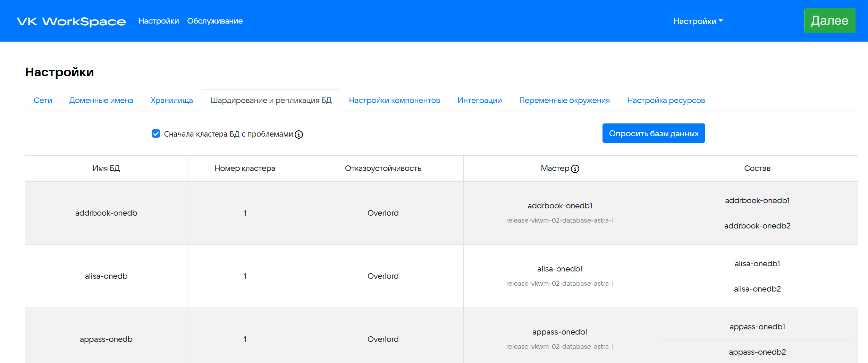Click release-vkwm-02-database-astra-1 under addrbook-onedb1
The width and height of the screenshot is (868, 363).
560,221
